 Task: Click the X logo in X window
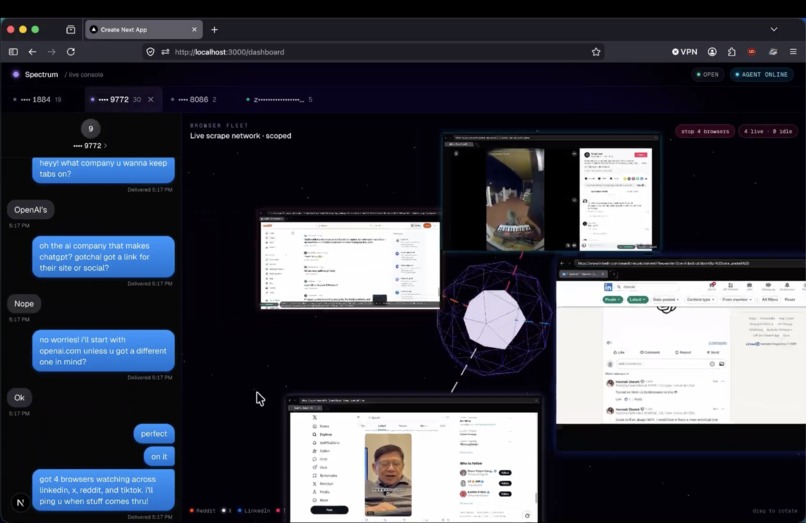pyautogui.click(x=315, y=418)
